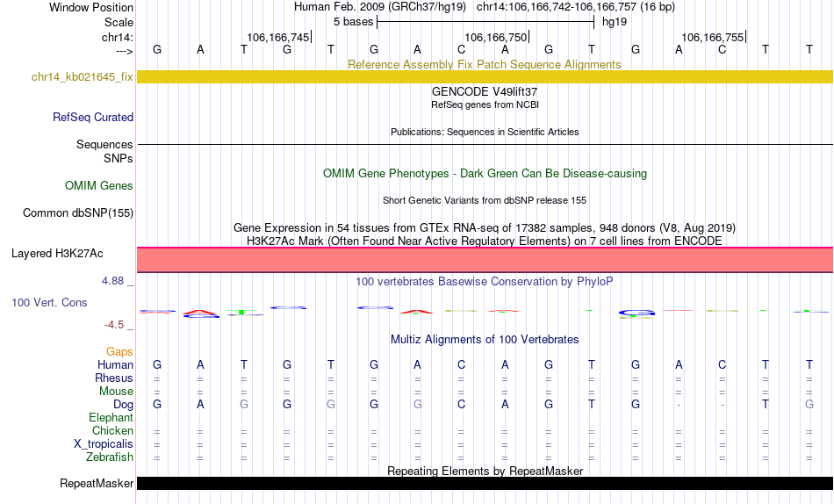The width and height of the screenshot is (834, 504).
Task: Click the Common dbSNP(155) track label
Action: pyautogui.click(x=77, y=212)
